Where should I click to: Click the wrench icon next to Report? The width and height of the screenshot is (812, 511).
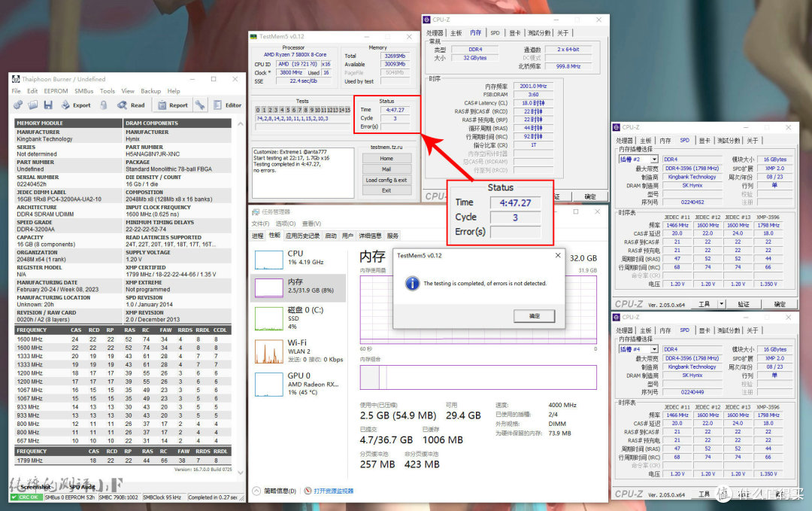pyautogui.click(x=199, y=105)
